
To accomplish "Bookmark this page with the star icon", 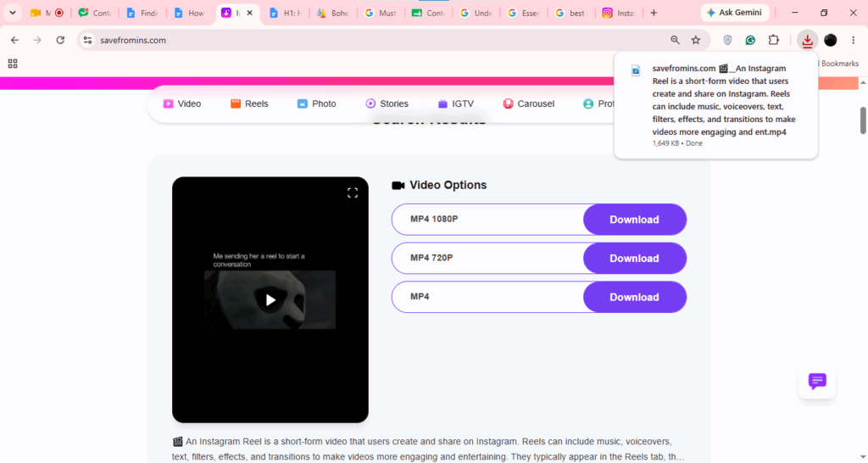I will click(696, 40).
